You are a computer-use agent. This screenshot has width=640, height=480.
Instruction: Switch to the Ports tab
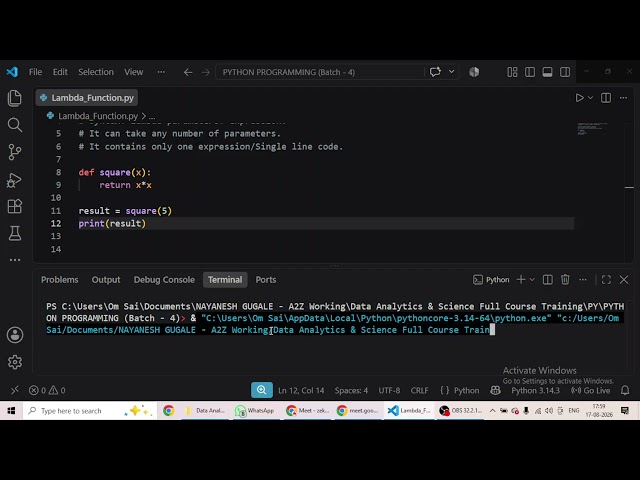click(x=266, y=280)
